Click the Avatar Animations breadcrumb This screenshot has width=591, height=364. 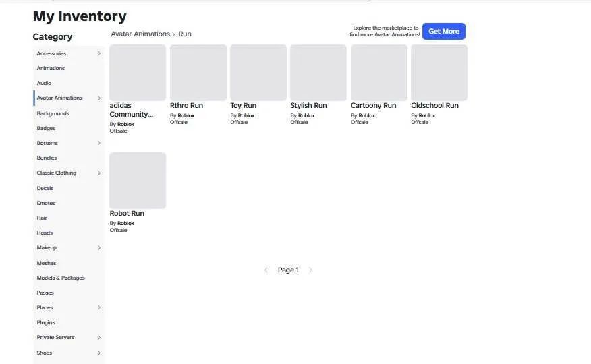pyautogui.click(x=140, y=34)
